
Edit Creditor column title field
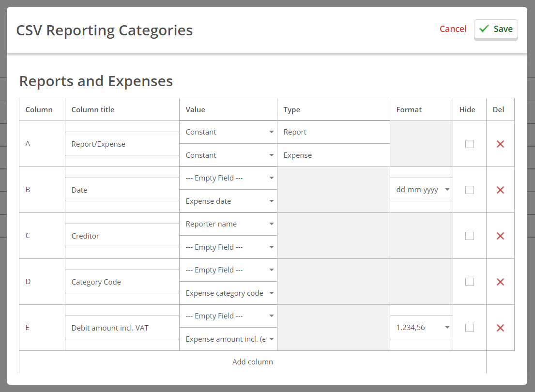122,236
